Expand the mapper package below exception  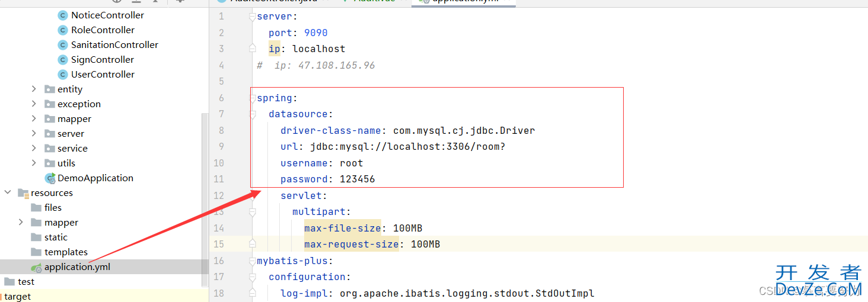(34, 118)
